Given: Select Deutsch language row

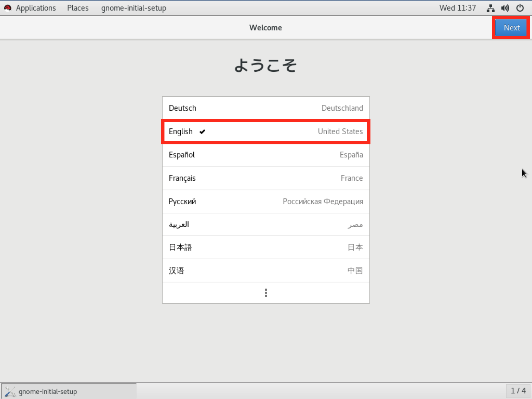Looking at the screenshot, I should point(266,108).
